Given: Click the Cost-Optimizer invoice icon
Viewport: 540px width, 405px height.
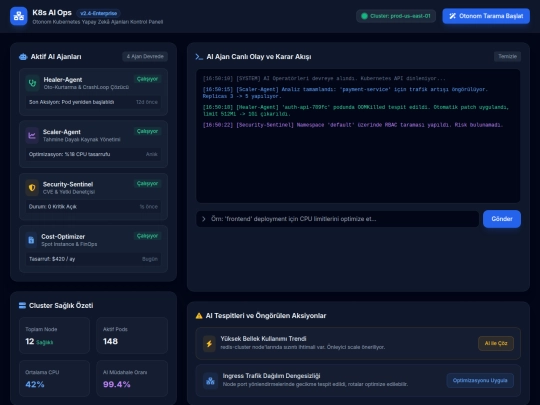Looking at the screenshot, I should (x=31, y=240).
